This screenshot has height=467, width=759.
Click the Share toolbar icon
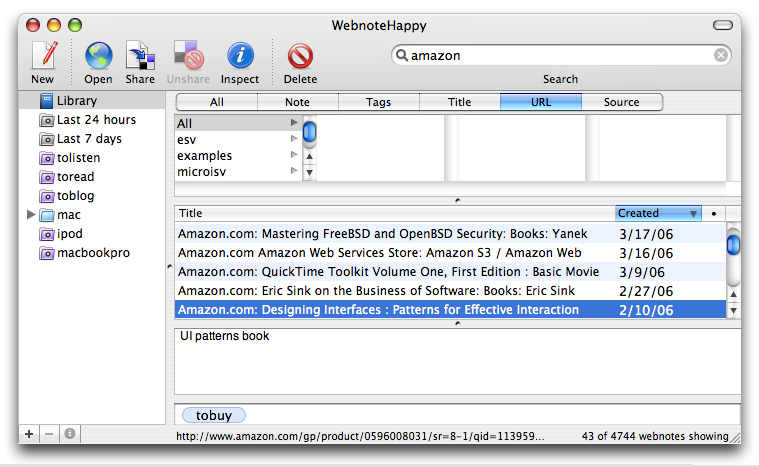140,57
